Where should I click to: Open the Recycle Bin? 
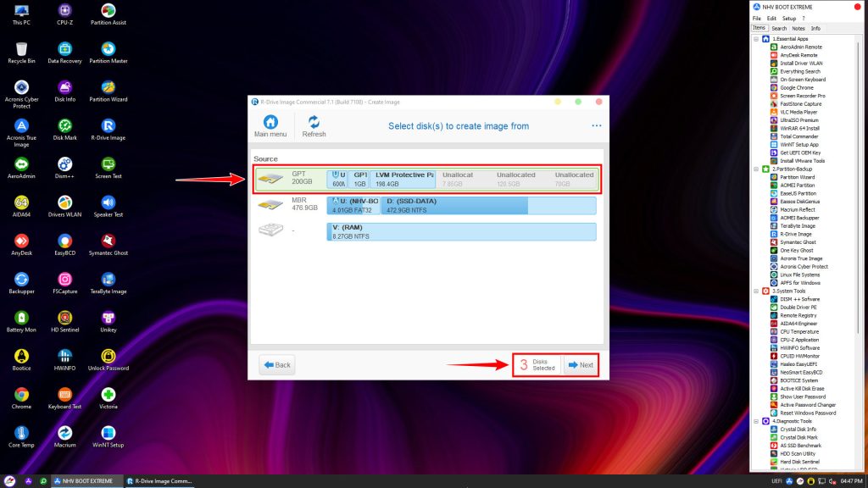point(21,53)
